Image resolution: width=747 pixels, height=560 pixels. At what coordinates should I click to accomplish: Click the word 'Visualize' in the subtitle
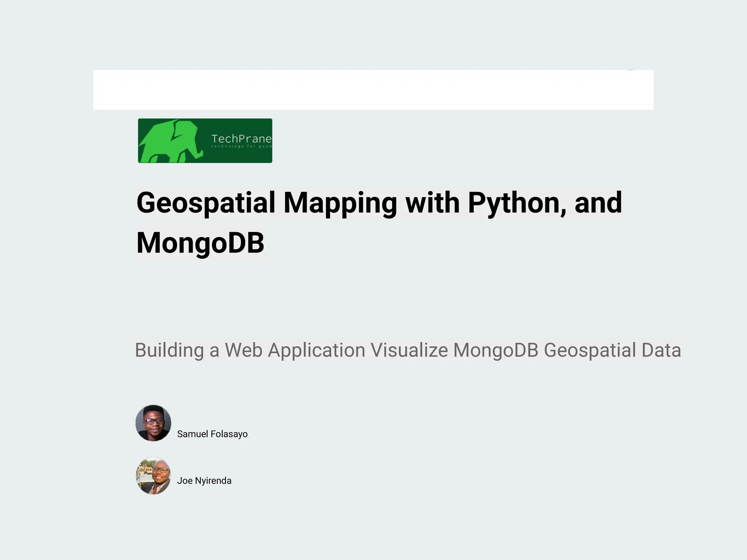(x=409, y=350)
